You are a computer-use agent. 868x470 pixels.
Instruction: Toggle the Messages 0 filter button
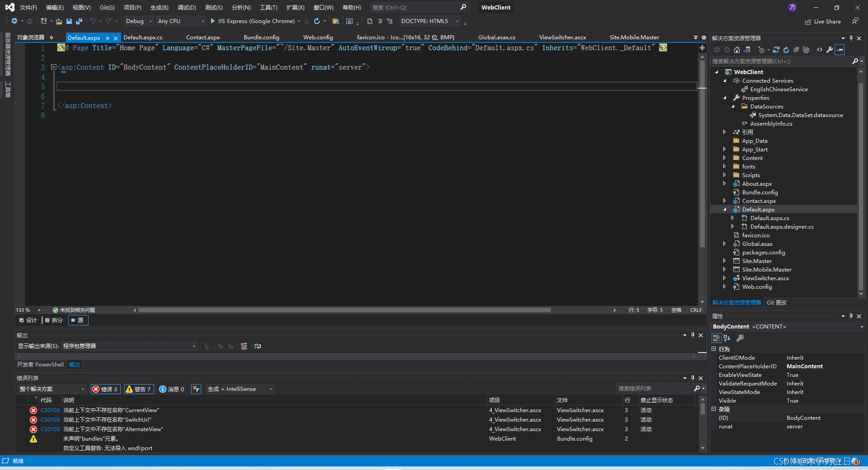[x=172, y=389]
